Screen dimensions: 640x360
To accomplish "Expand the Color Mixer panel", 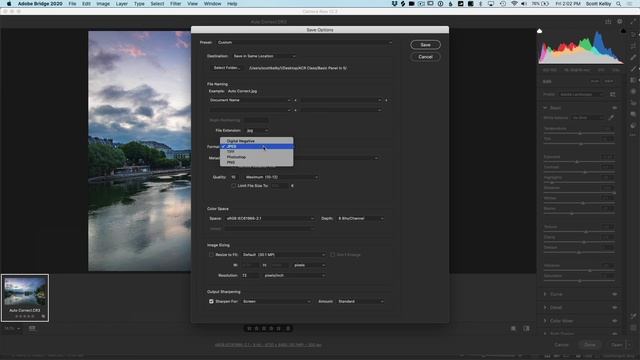I will [545, 321].
